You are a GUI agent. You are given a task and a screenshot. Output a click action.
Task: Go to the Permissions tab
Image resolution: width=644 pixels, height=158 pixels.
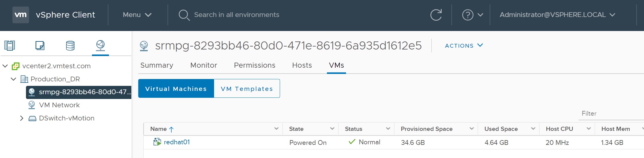(254, 65)
